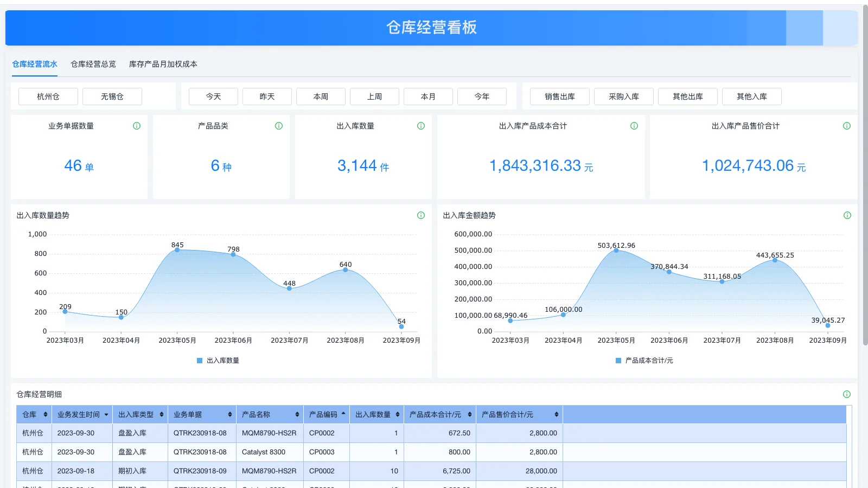Viewport: 868px width, 488px height.
Task: Click the 640 data point for 2023年08月
Action: coord(345,269)
